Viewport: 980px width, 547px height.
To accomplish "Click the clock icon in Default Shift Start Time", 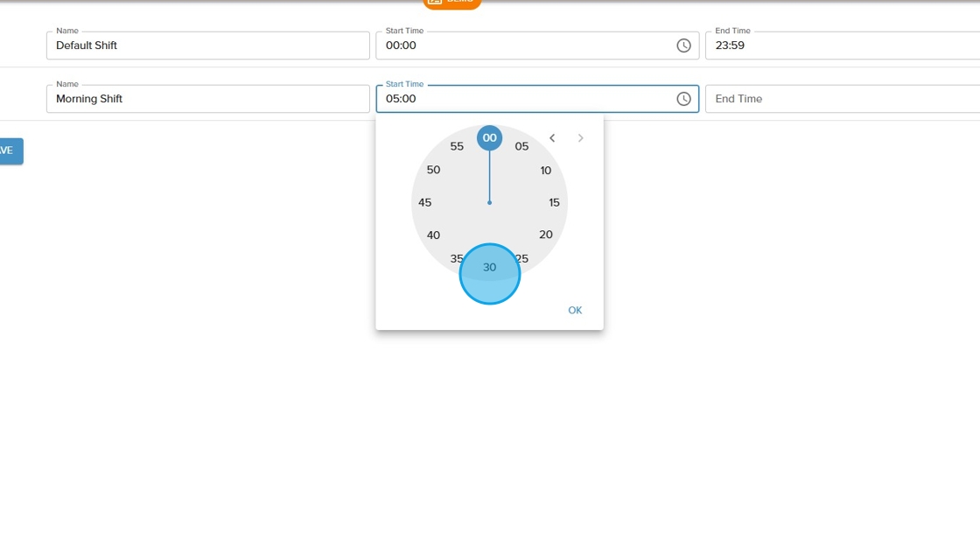I will (683, 46).
